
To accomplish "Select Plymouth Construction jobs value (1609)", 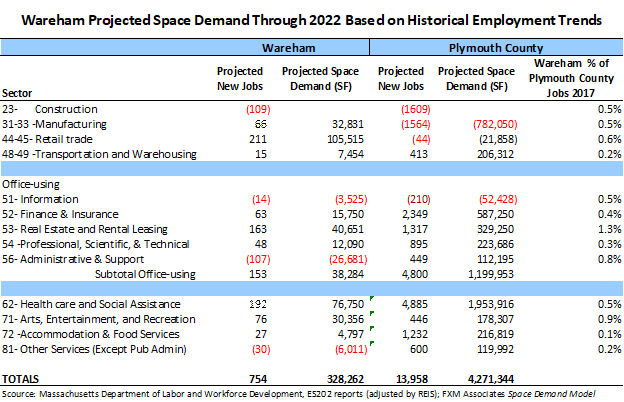I will [x=415, y=109].
